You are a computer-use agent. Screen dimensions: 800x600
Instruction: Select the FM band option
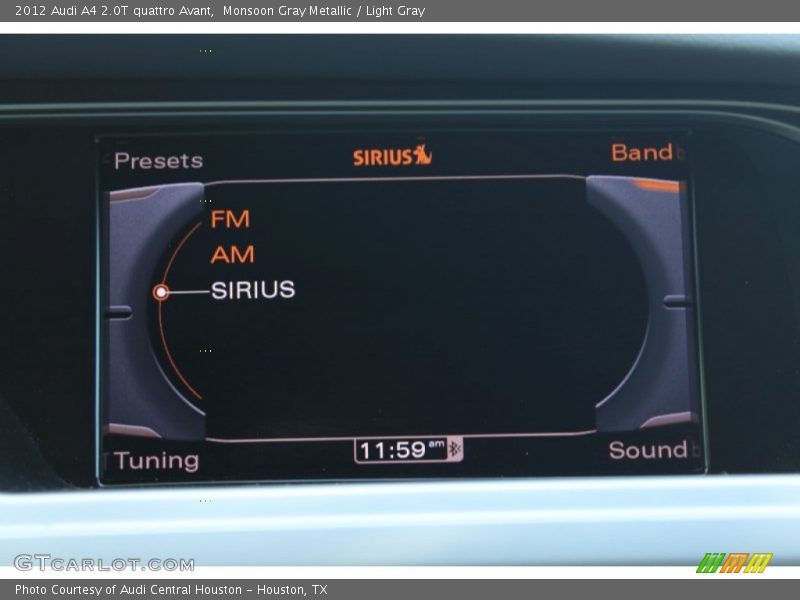click(x=230, y=219)
